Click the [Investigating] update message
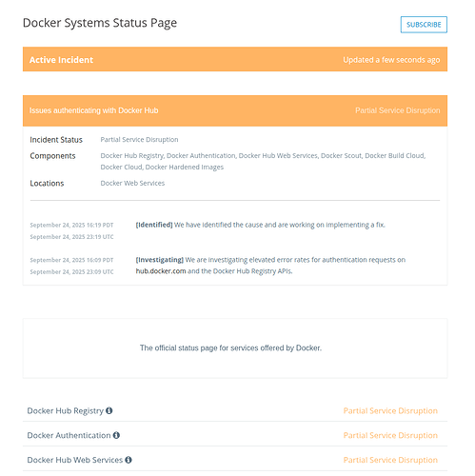 (x=270, y=266)
